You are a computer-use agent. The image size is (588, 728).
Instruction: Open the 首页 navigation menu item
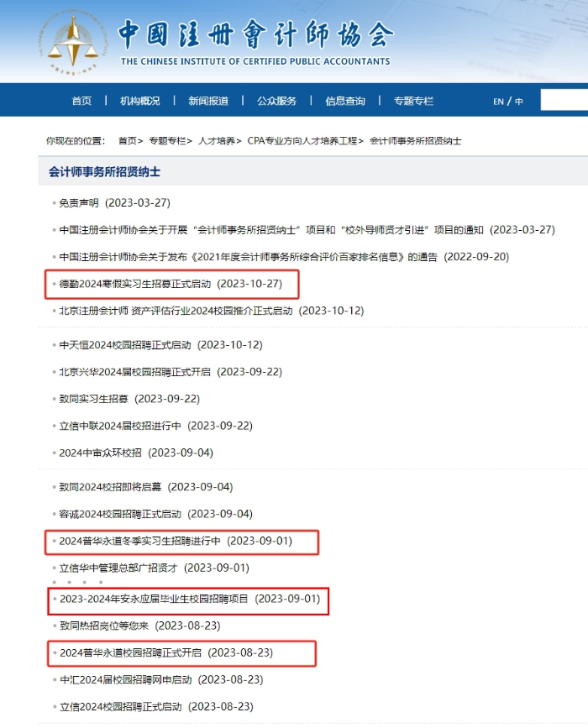click(81, 101)
